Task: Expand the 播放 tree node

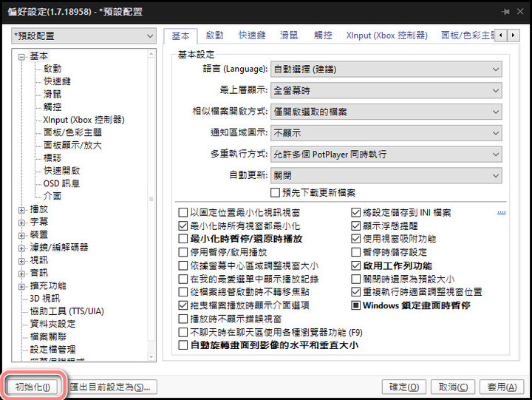Action: tap(21, 210)
